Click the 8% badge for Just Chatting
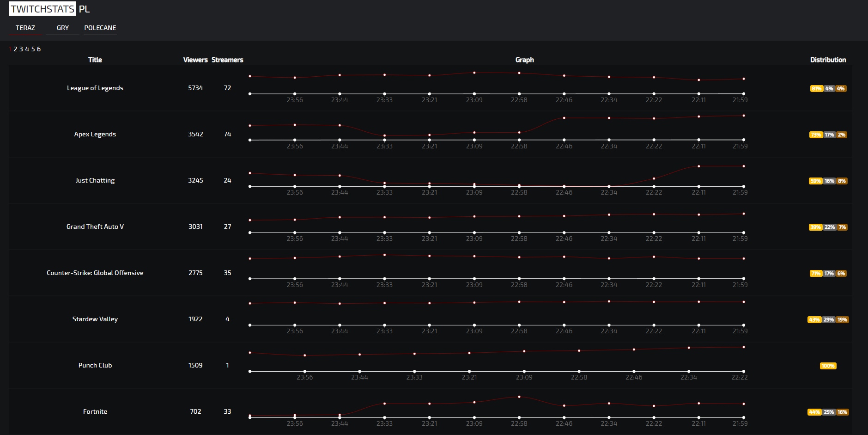 [842, 181]
